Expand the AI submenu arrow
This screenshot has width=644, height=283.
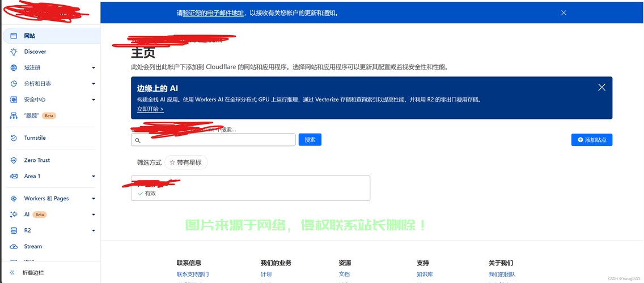[93, 215]
